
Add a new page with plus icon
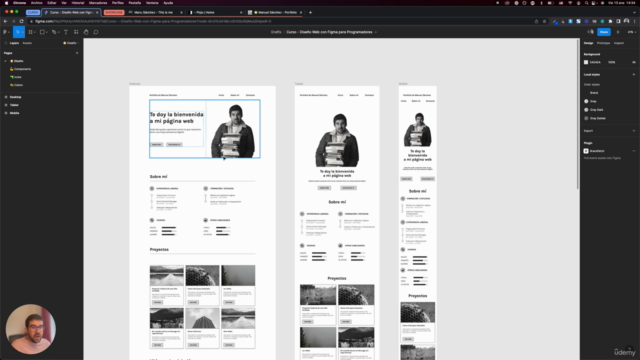coord(77,53)
